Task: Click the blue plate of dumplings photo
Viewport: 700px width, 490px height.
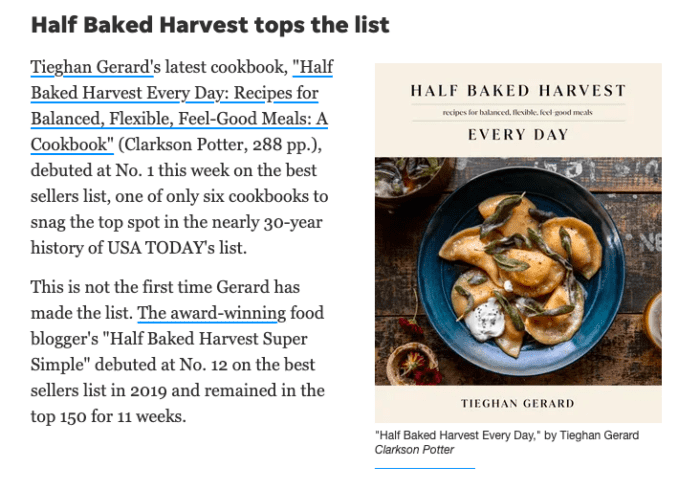Action: [517, 265]
